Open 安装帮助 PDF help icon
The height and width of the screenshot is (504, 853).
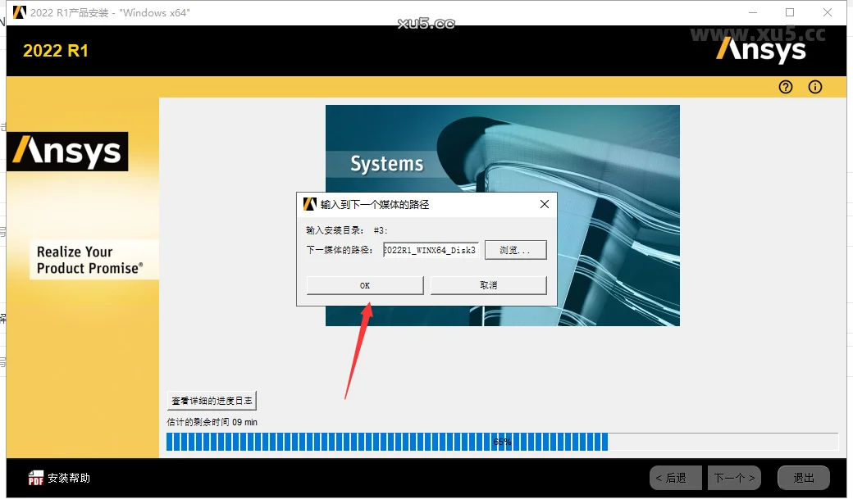tap(36, 477)
